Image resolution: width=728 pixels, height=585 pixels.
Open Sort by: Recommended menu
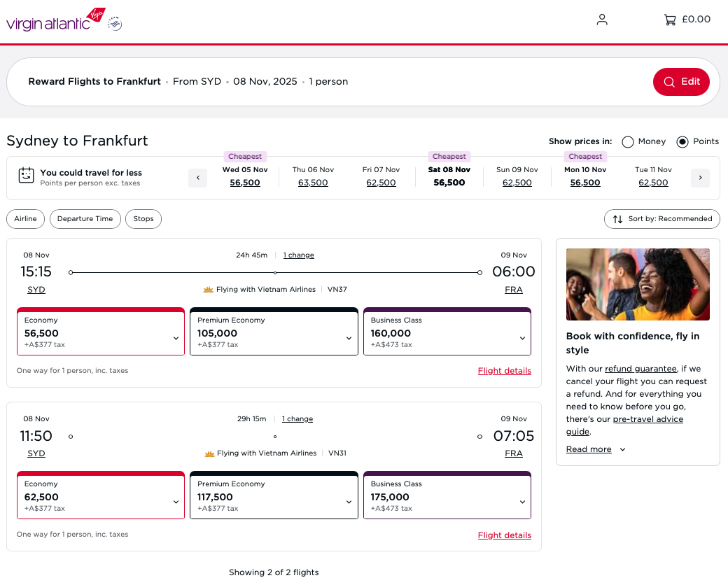tap(661, 219)
